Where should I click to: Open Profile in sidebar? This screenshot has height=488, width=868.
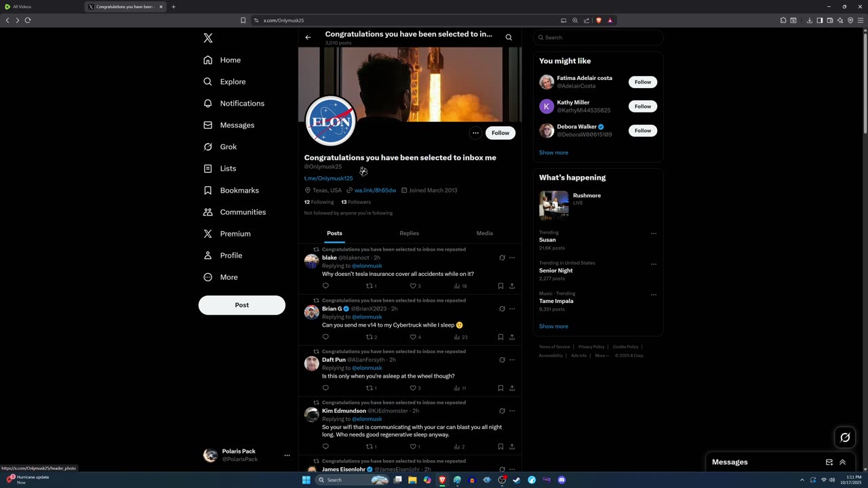coord(222,256)
